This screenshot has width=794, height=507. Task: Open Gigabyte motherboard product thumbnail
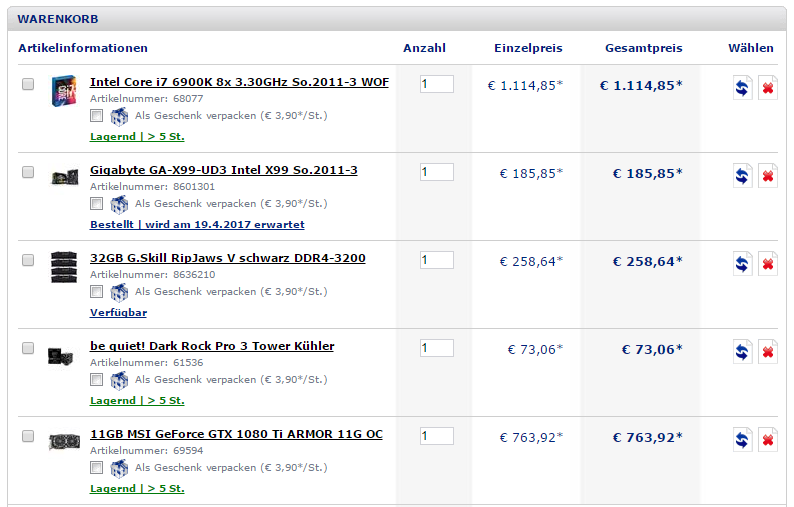click(x=65, y=177)
